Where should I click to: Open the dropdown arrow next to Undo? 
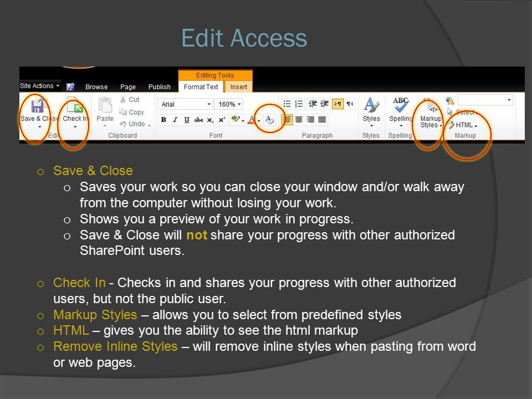click(149, 125)
